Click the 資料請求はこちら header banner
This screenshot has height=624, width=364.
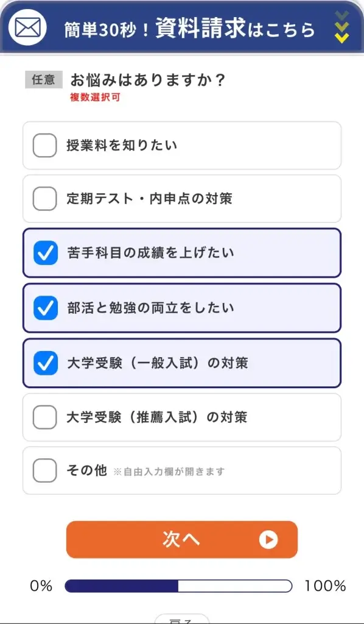[x=182, y=27]
